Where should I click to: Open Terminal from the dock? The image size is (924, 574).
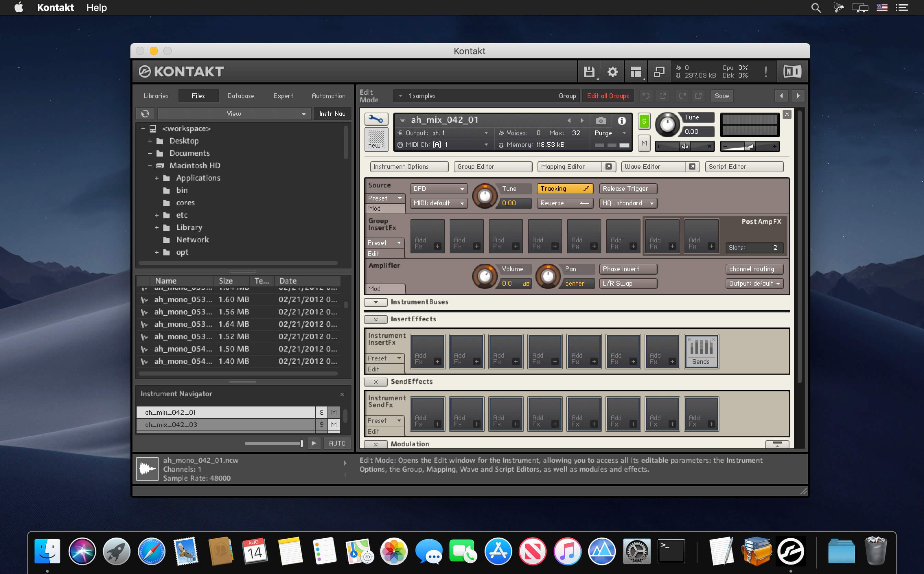click(x=671, y=551)
